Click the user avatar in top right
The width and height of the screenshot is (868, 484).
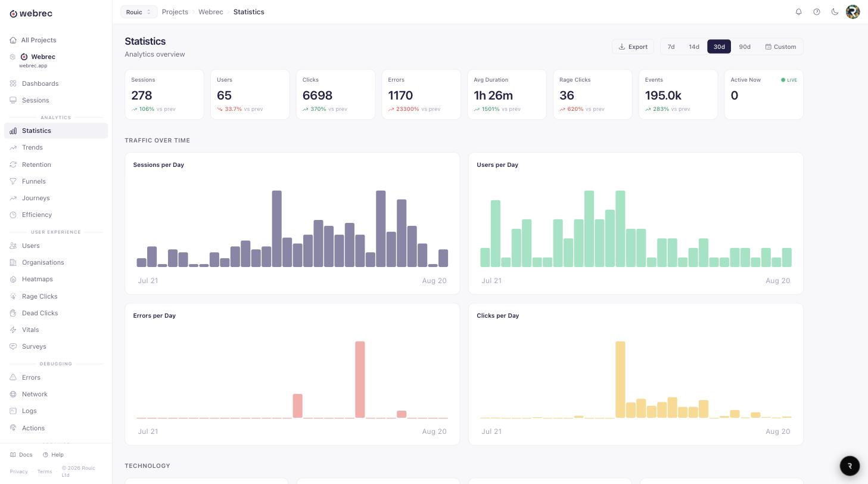tap(853, 12)
